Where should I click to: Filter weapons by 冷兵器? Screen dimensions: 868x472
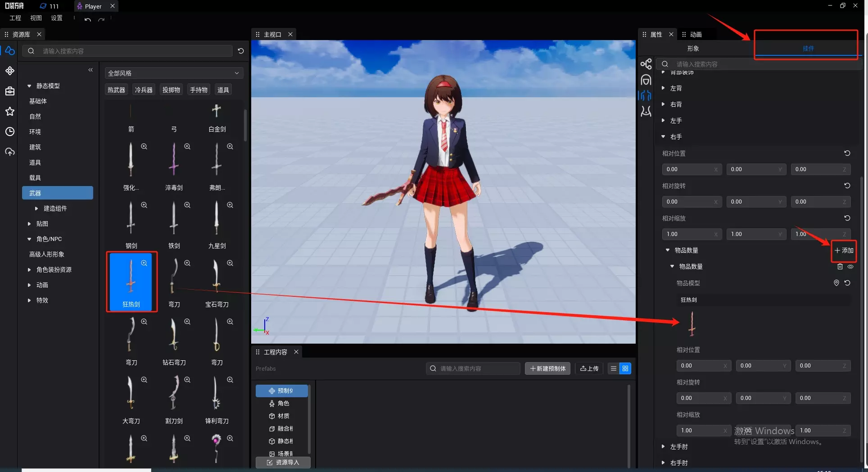pos(144,90)
